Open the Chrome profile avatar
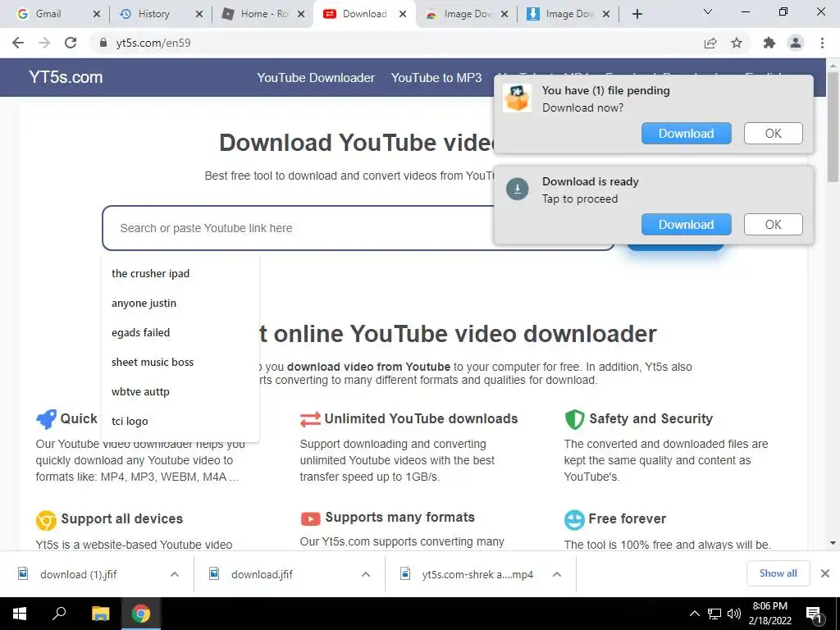The height and width of the screenshot is (630, 840). coord(796,43)
